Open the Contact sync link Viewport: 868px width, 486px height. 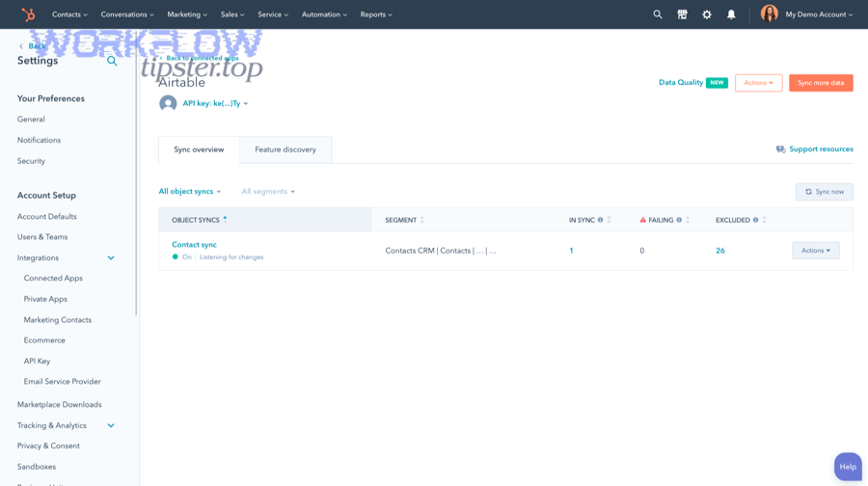click(194, 244)
